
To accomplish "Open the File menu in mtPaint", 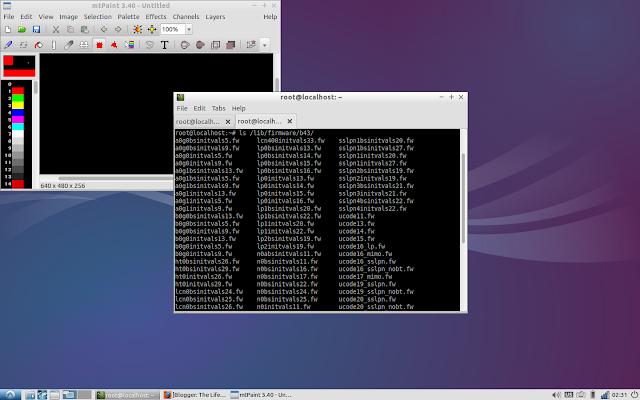I will click(x=9, y=17).
